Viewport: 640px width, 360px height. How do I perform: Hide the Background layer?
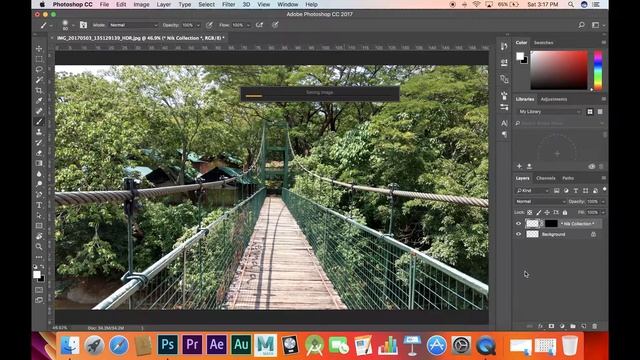click(518, 234)
